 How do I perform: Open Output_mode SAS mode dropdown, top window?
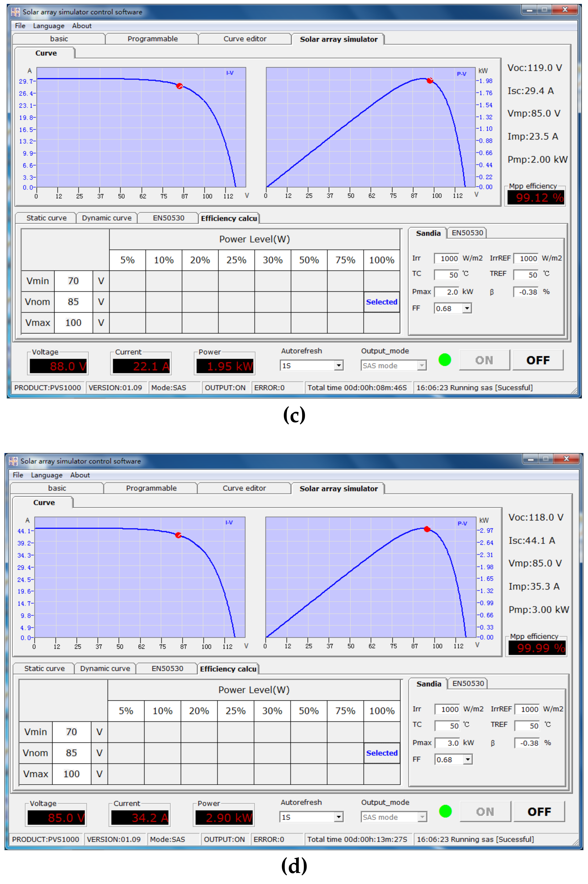[422, 365]
